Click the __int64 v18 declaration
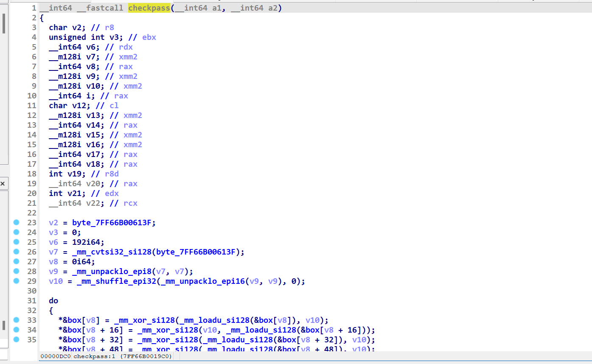Viewport: 592px width, 364px height. (77, 164)
